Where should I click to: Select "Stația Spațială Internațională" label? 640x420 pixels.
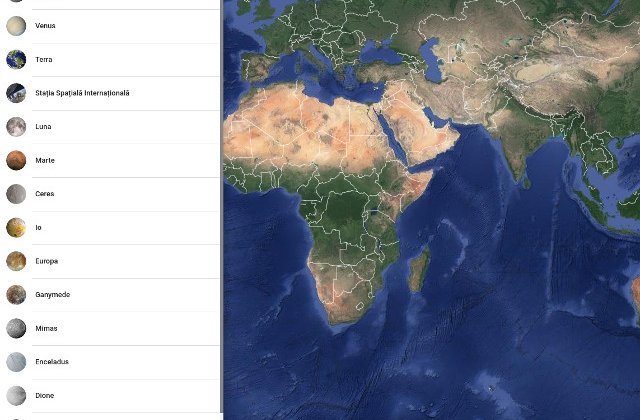coord(82,93)
